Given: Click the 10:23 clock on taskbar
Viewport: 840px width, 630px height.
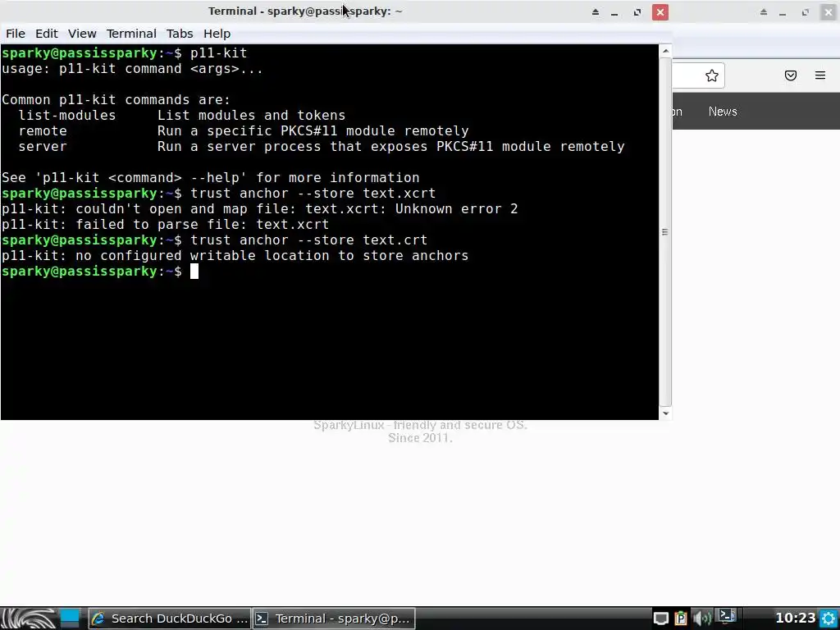Looking at the screenshot, I should [796, 619].
